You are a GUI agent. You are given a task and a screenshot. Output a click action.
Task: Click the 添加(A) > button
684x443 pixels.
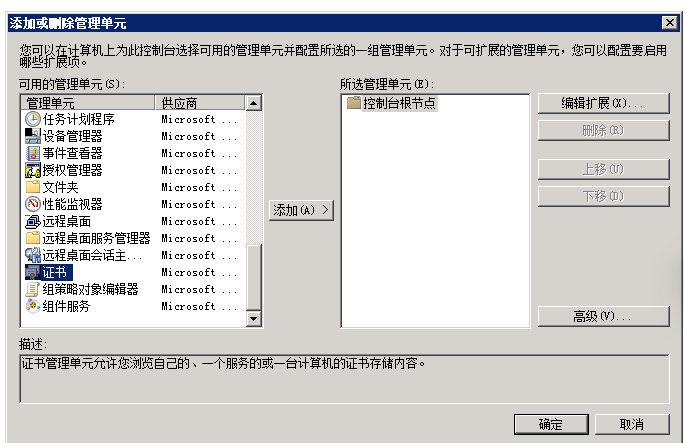301,210
